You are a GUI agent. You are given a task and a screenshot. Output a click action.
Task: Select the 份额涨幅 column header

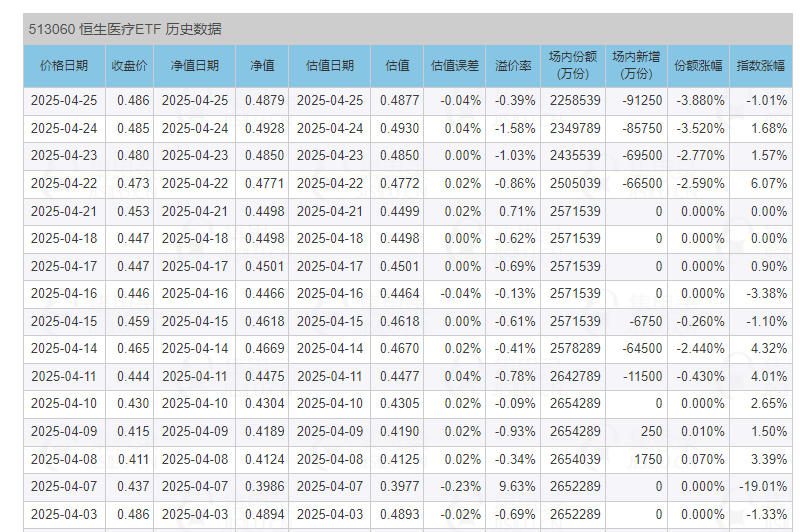click(698, 66)
